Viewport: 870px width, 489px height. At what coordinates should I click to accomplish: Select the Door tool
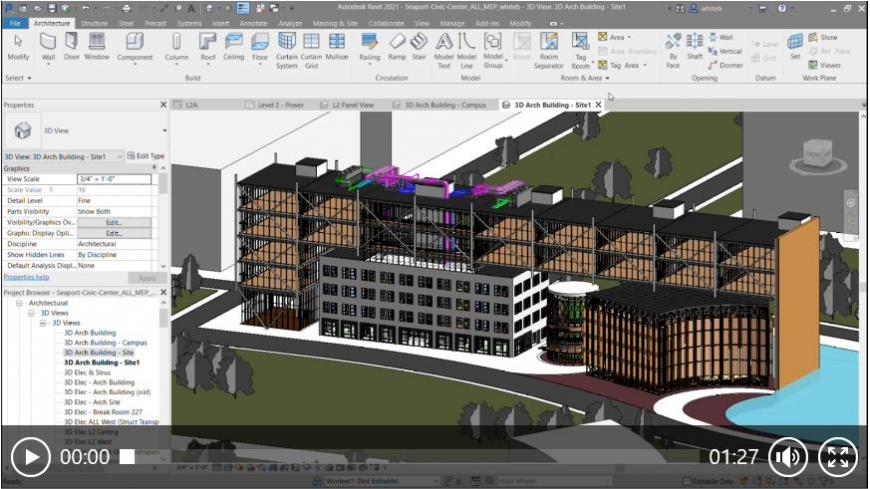[72, 47]
